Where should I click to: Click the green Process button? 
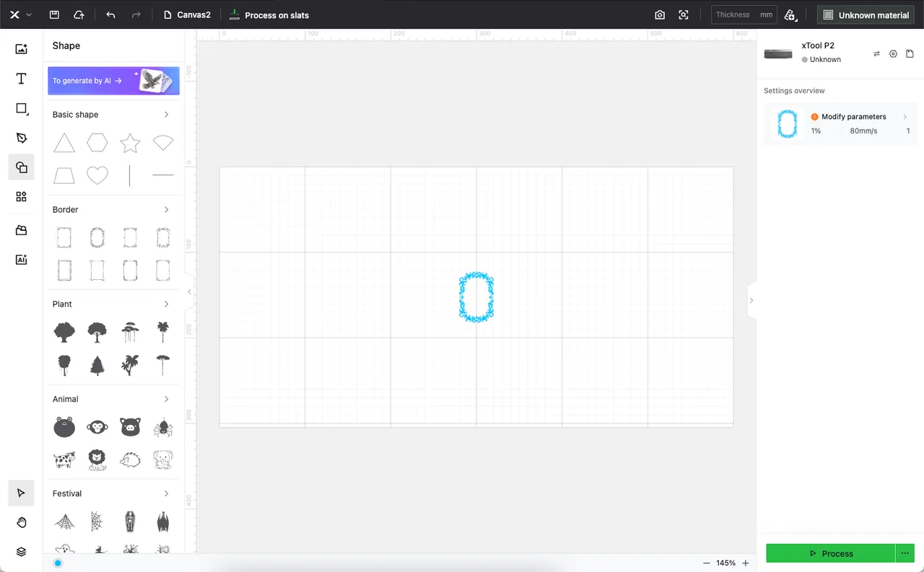(830, 553)
